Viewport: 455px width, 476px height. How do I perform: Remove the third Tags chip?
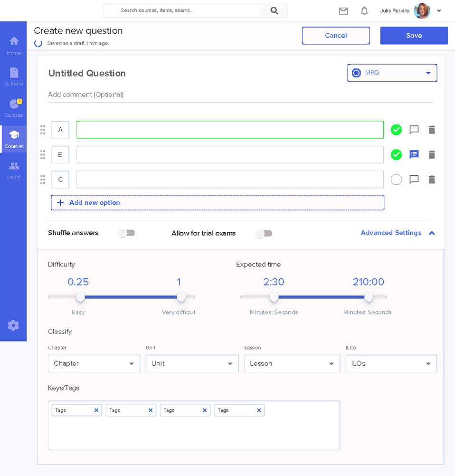(205, 410)
